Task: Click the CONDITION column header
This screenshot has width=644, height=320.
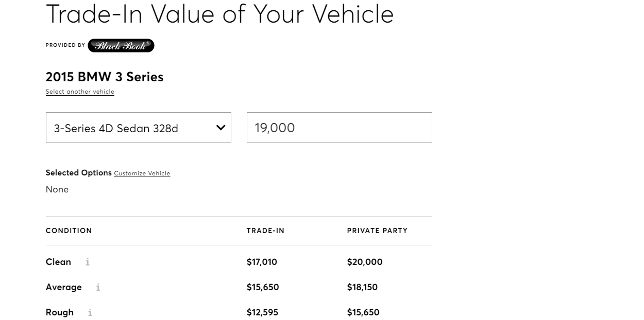Action: pos(69,230)
